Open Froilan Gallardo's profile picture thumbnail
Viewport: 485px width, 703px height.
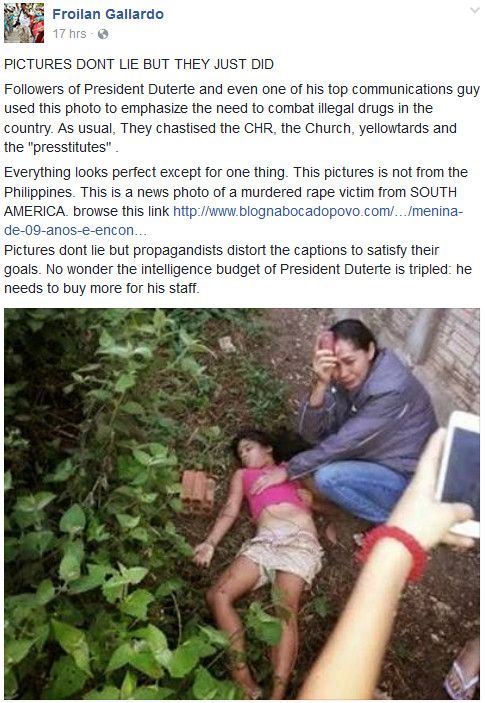(24, 22)
